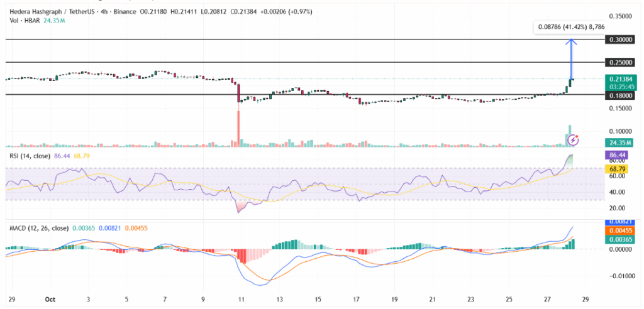Click the green histogram label 0.00365
Image resolution: width=644 pixels, height=309 pixels.
(x=619, y=238)
